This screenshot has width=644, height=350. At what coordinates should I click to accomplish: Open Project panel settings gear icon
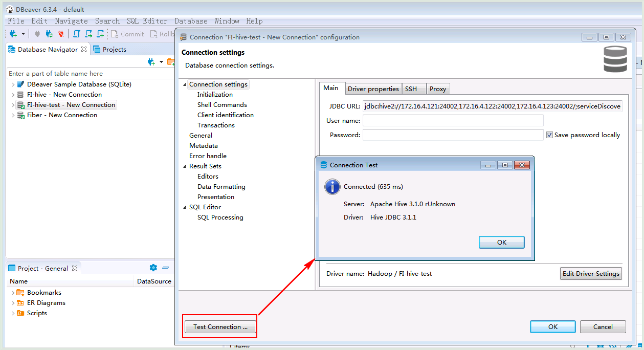point(153,268)
